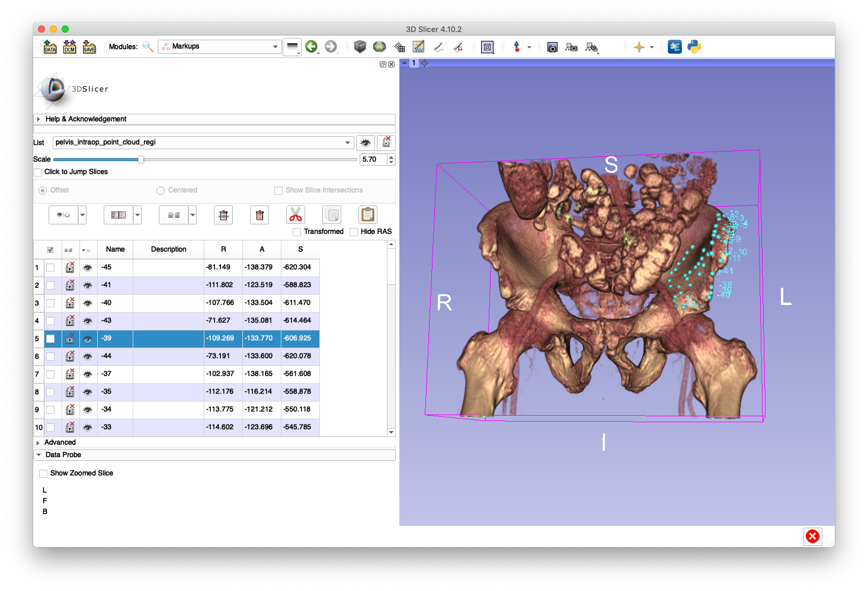Open the DICOM import tool
This screenshot has width=868, height=591.
pos(69,46)
